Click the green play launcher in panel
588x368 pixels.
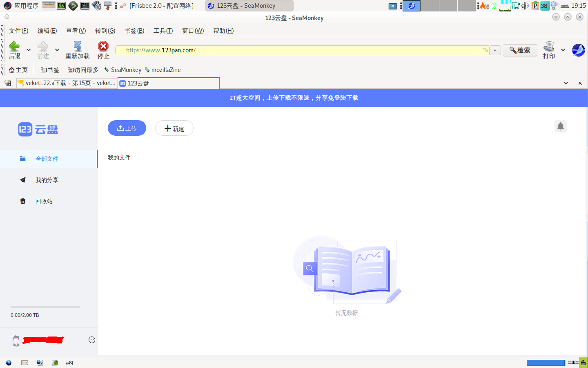[73, 6]
